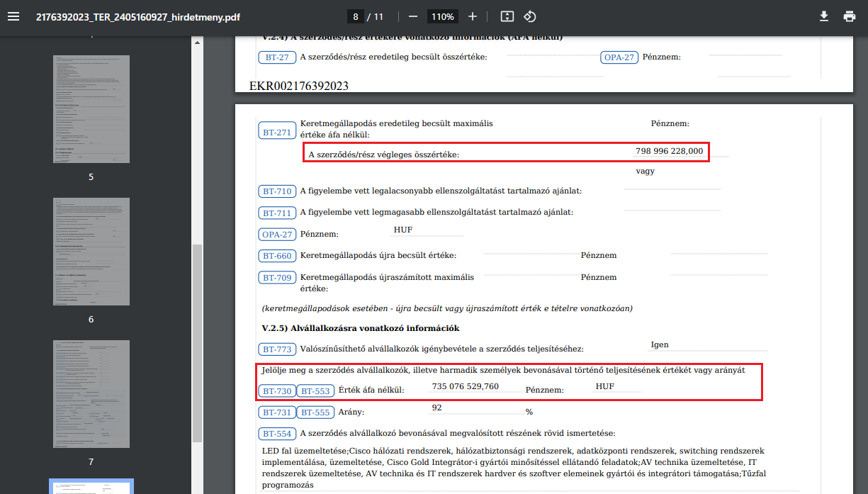
Task: Select the highlighted page 8 thumbnail
Action: click(x=91, y=487)
